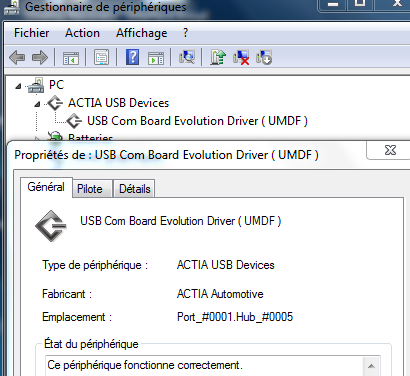The image size is (410, 376).
Task: Toggle the console tree pane icon
Action: 71,58
